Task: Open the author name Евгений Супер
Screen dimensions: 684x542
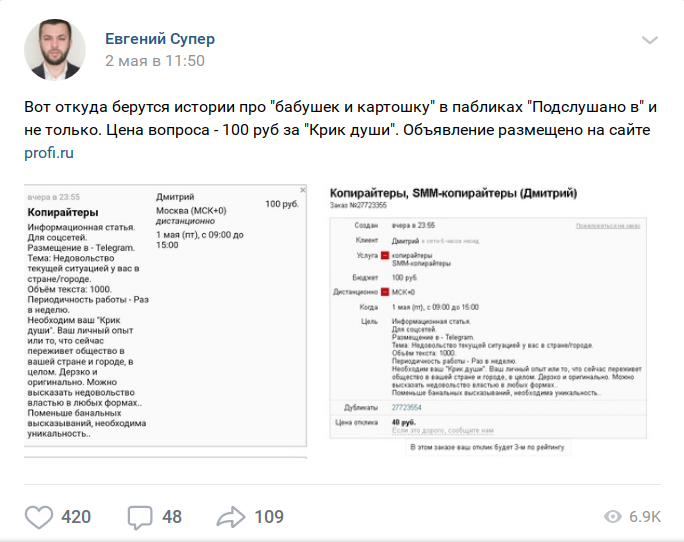Action: point(160,39)
